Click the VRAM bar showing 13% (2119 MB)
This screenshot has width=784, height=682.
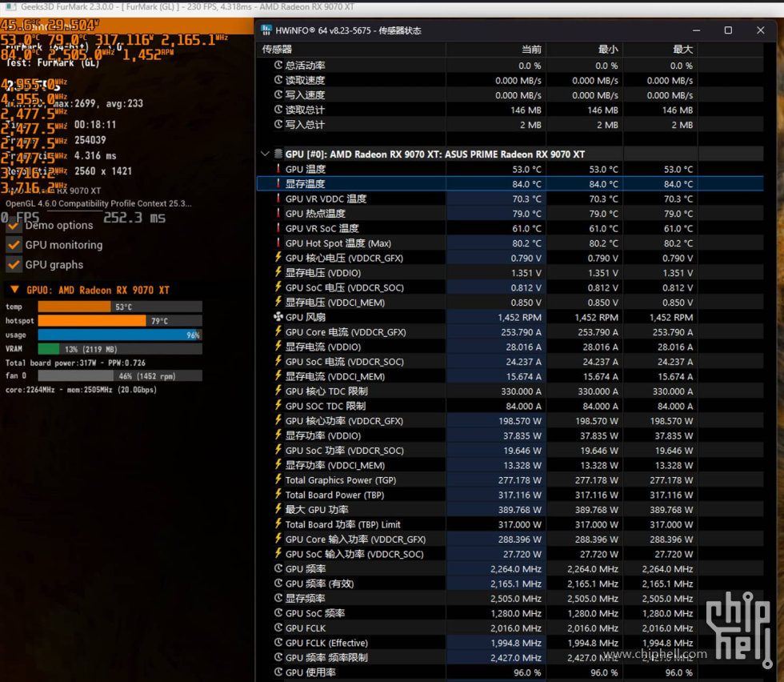pyautogui.click(x=120, y=349)
